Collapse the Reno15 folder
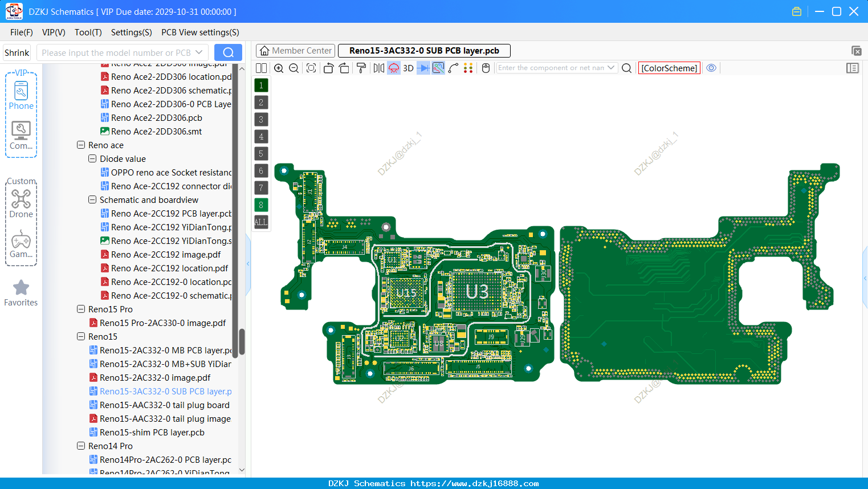The width and height of the screenshot is (868, 489). (81, 336)
